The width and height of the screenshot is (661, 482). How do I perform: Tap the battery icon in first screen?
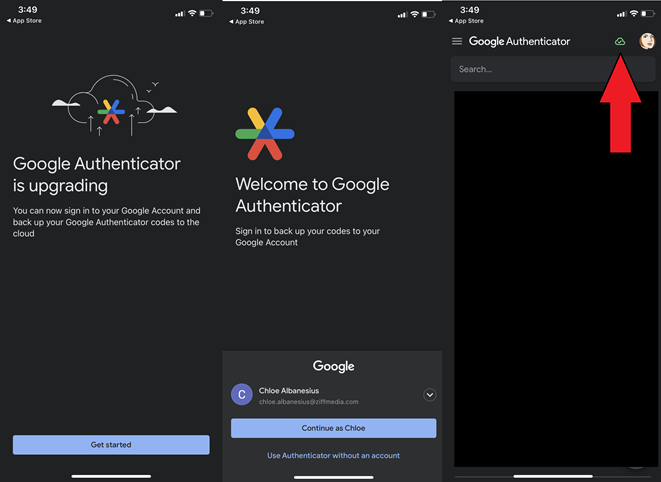(x=206, y=13)
